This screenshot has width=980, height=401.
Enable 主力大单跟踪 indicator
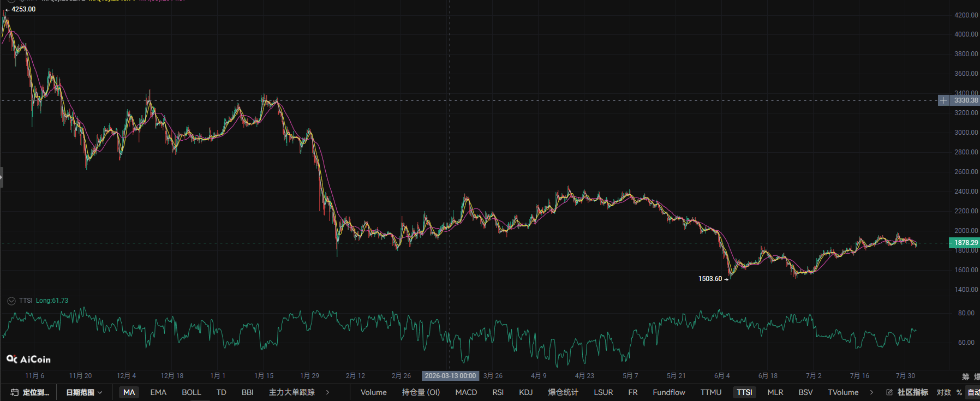pyautogui.click(x=292, y=392)
